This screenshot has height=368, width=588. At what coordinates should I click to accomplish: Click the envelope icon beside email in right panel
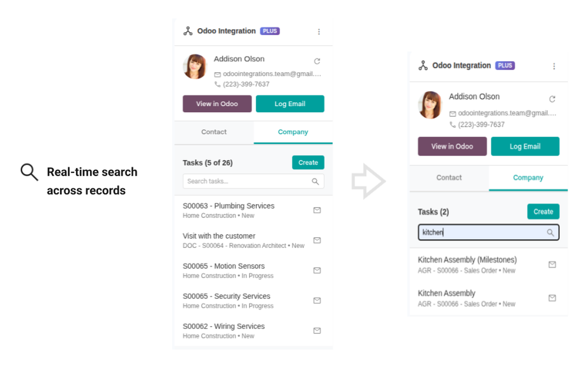453,114
